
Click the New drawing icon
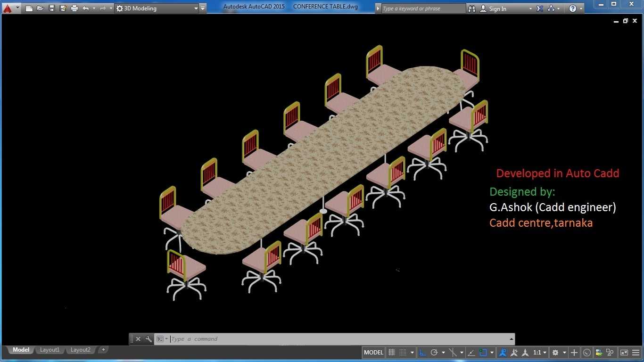(29, 8)
